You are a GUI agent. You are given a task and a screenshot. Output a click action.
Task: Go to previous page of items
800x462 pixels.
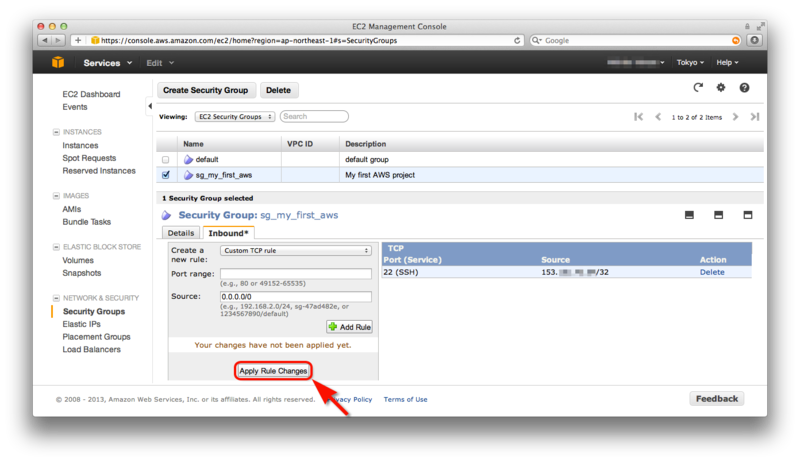(x=658, y=117)
